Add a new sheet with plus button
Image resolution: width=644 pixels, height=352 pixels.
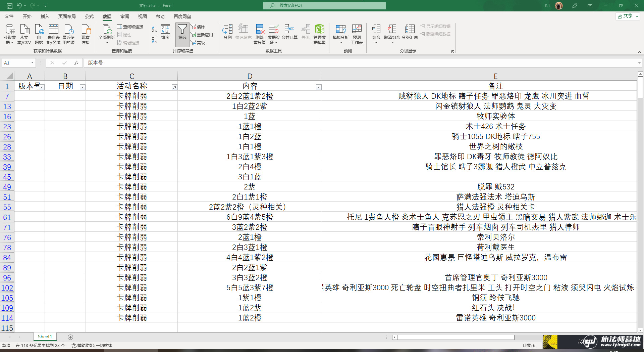pyautogui.click(x=70, y=337)
